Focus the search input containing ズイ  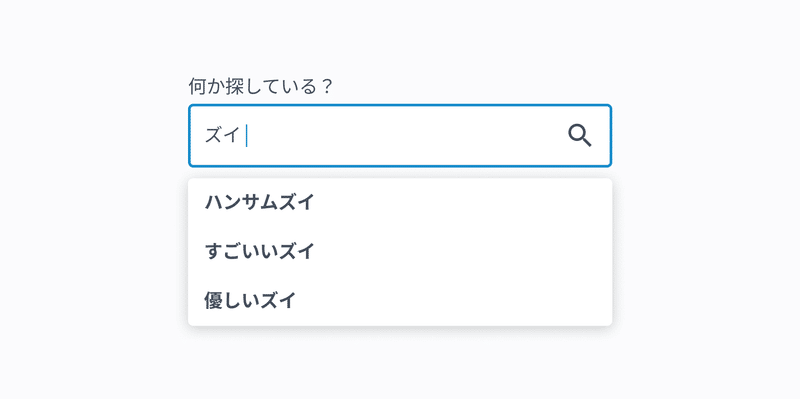click(400, 136)
